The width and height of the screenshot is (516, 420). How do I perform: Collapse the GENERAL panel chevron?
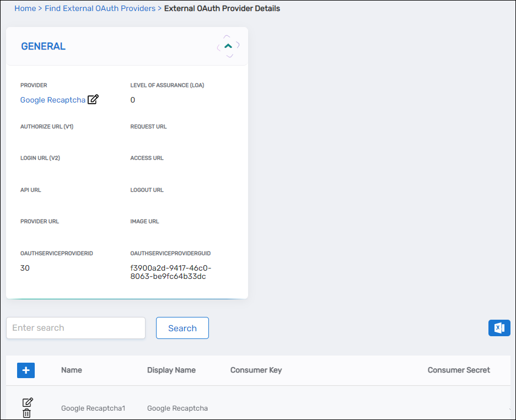[228, 46]
